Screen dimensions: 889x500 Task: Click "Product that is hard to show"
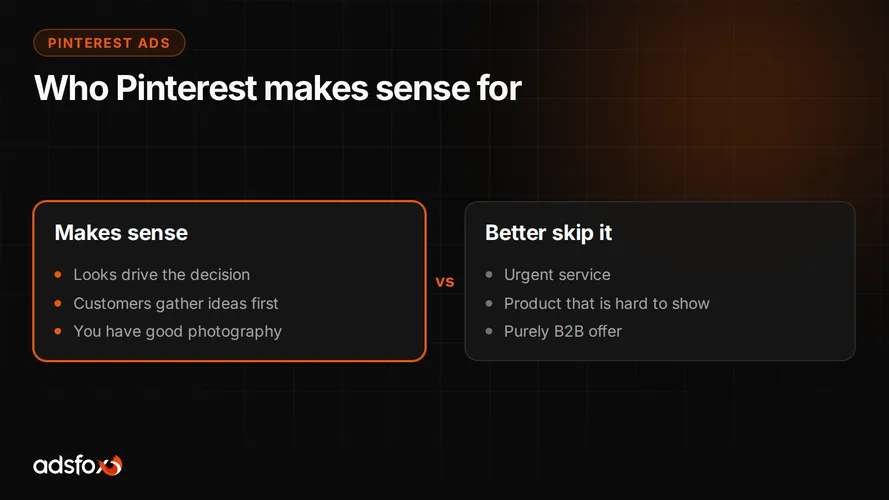tap(607, 303)
